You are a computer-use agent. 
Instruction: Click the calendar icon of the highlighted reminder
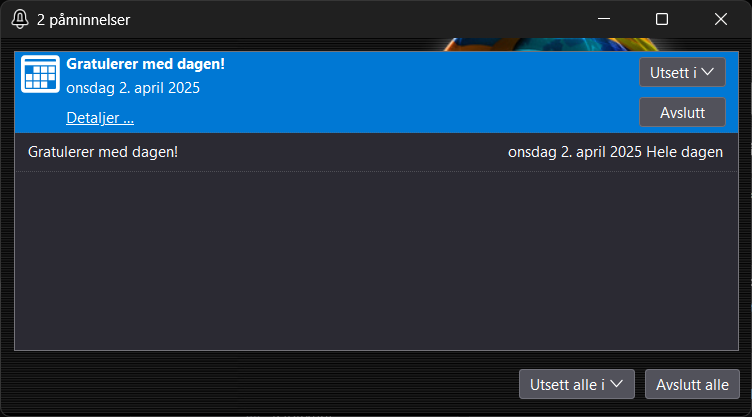pyautogui.click(x=40, y=74)
